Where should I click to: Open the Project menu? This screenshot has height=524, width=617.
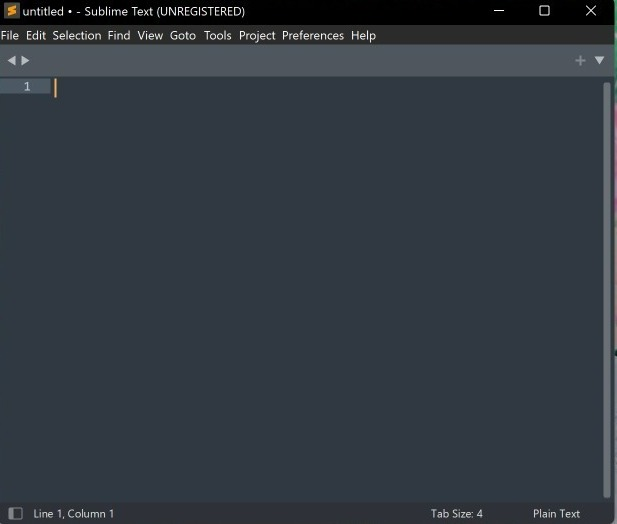tap(257, 36)
